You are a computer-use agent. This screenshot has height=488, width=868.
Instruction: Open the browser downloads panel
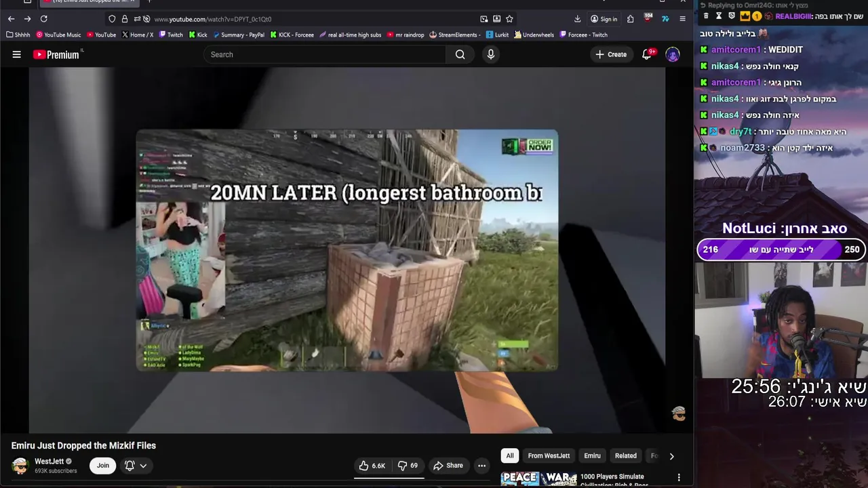[x=577, y=19]
